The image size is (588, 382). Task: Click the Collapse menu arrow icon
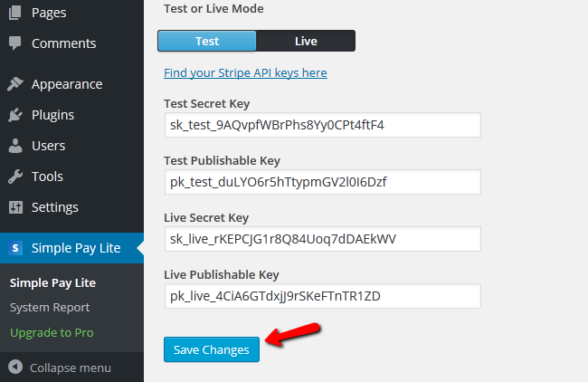pyautogui.click(x=14, y=368)
